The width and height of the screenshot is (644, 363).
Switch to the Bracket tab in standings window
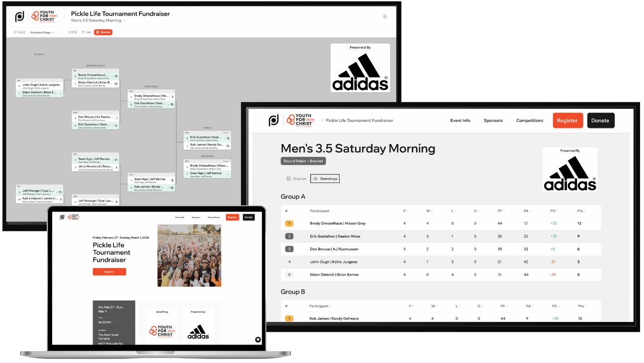[x=296, y=179]
